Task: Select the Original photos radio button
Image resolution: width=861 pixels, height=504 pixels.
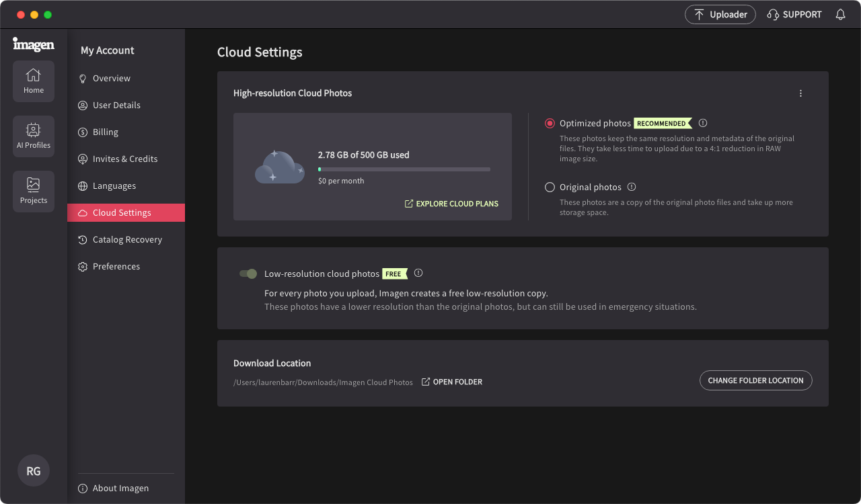Action: (x=550, y=187)
